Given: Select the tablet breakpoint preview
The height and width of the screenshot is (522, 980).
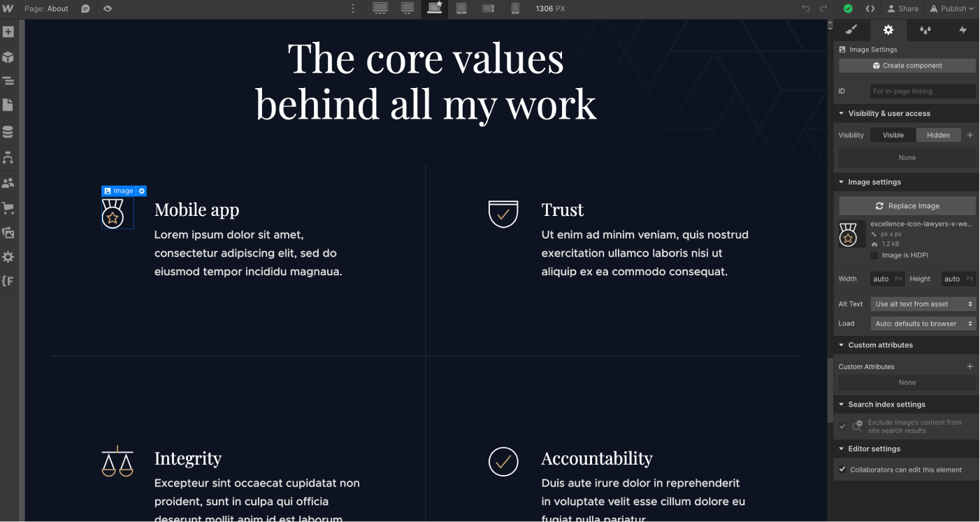Looking at the screenshot, I should (x=461, y=8).
